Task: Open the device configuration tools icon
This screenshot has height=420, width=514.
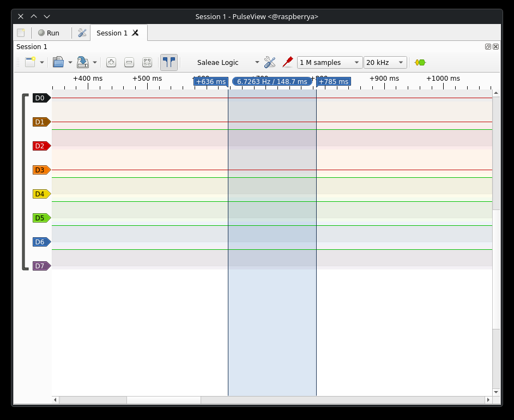Action: 270,62
